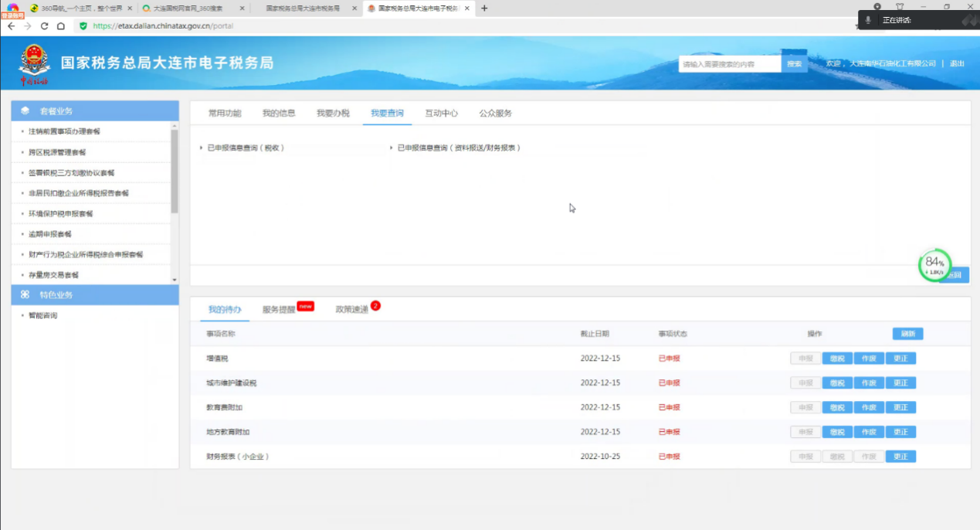The image size is (980, 530).
Task: Click the browser page reload icon
Action: (x=44, y=25)
